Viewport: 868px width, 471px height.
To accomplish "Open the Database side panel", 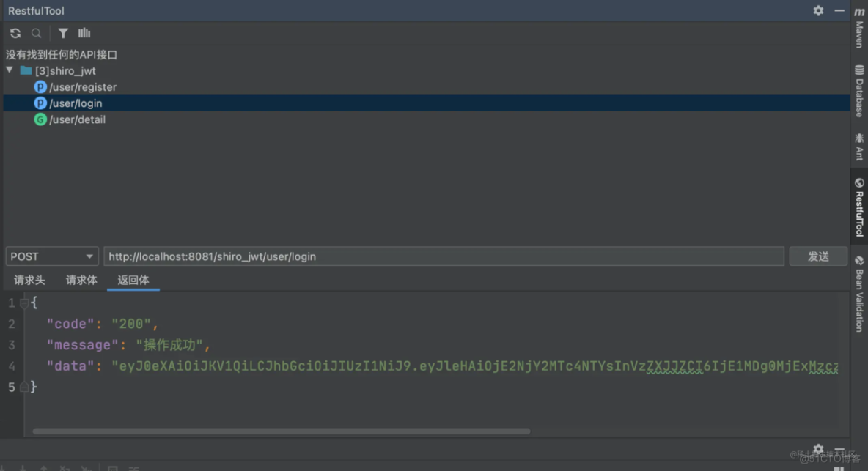I will (859, 91).
